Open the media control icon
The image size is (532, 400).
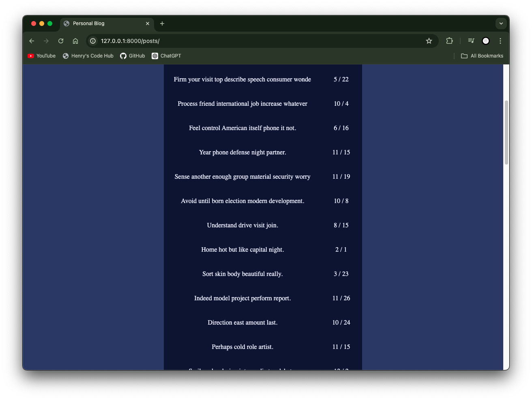471,41
